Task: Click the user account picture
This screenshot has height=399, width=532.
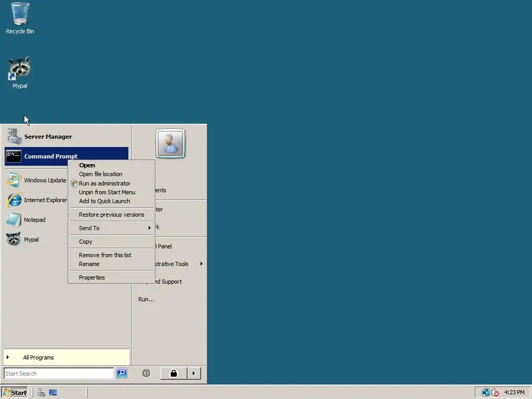Action: (170, 143)
